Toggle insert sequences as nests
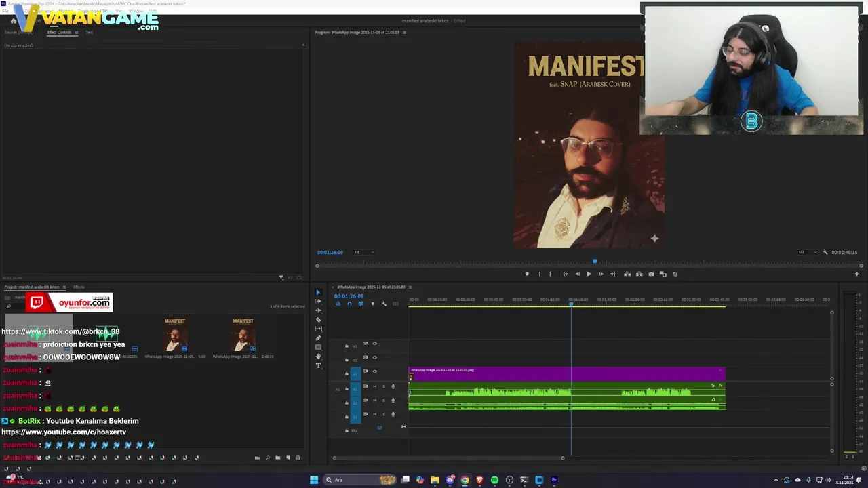The height and width of the screenshot is (488, 868). tap(338, 304)
